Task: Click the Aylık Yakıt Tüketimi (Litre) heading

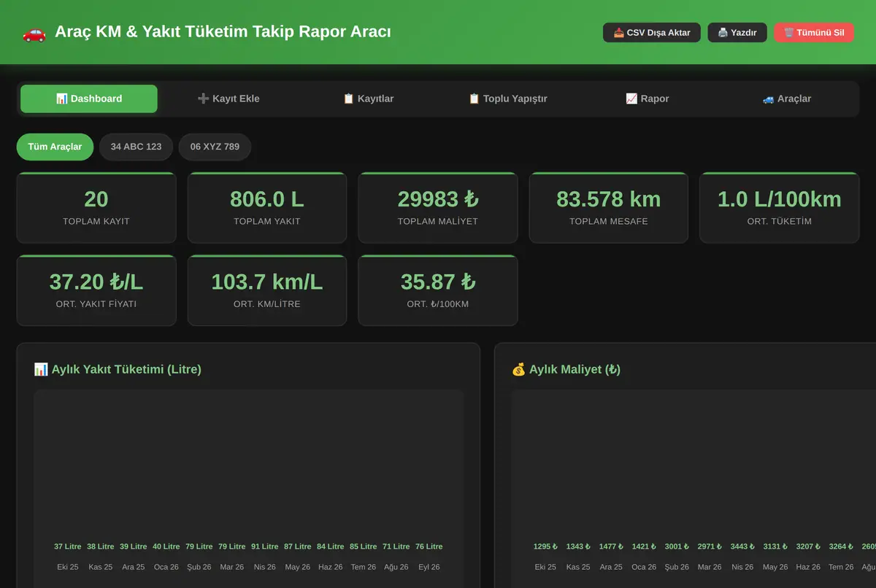Action: tap(118, 369)
